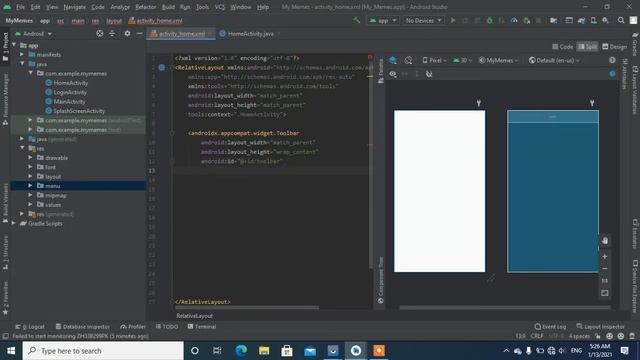Click the Debug app bug icon
640x360 pixels.
[x=489, y=20]
